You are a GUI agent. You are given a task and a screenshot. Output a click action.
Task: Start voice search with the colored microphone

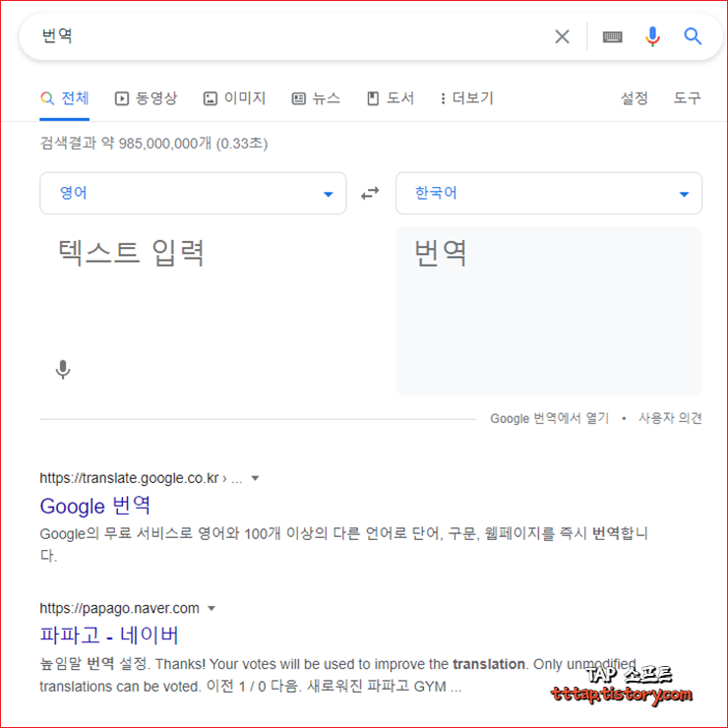[652, 36]
